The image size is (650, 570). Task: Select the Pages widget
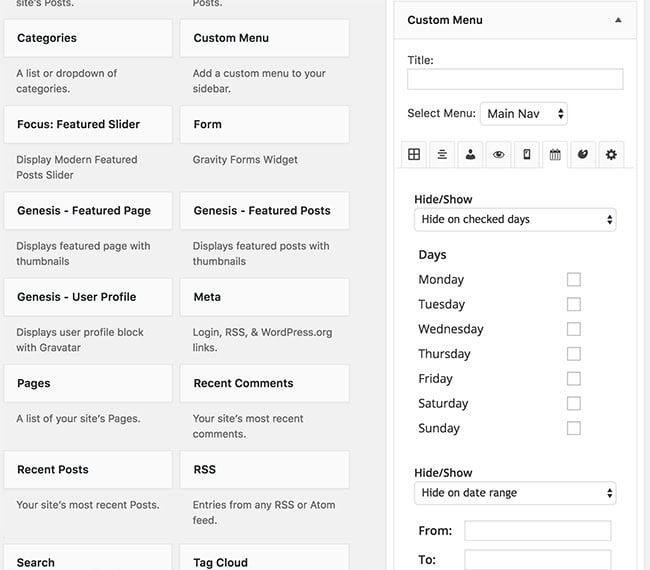[88, 383]
